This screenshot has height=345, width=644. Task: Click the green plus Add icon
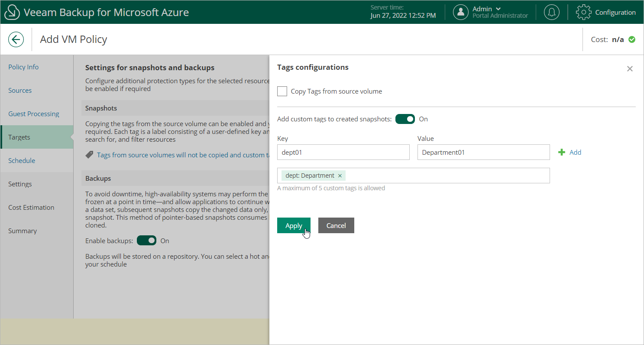tap(562, 152)
